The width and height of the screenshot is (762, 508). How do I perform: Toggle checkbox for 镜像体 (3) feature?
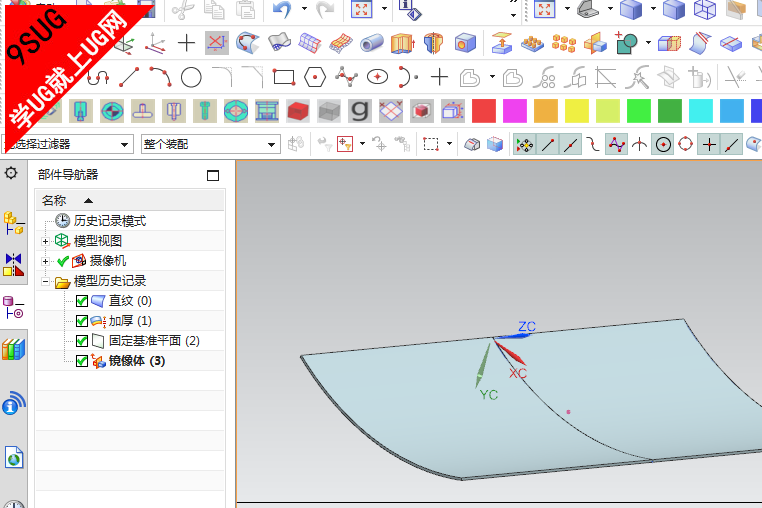tap(82, 361)
